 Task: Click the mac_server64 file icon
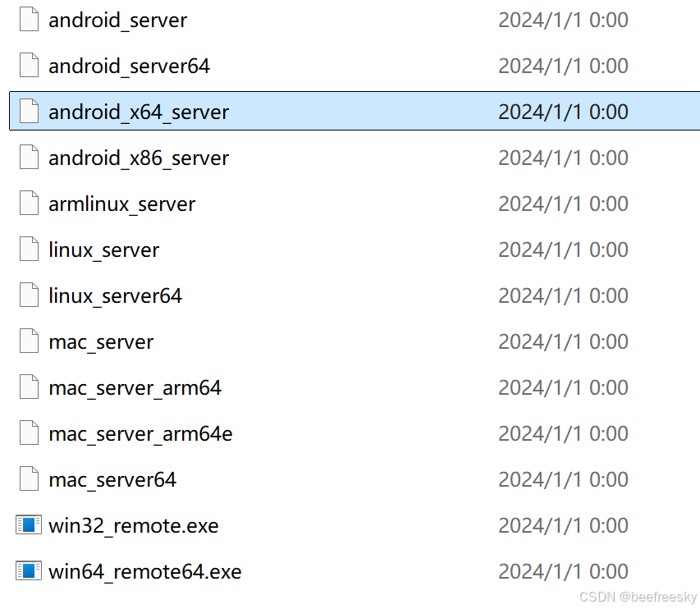(29, 479)
